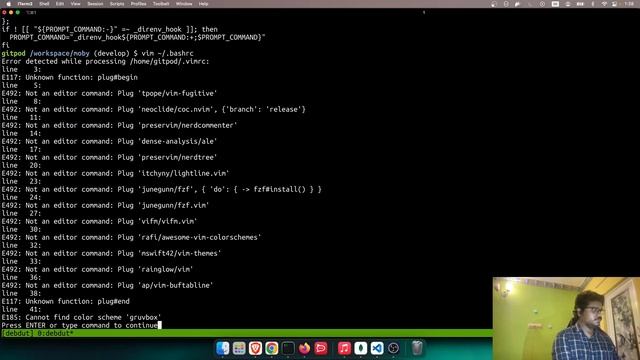The width and height of the screenshot is (640, 360).
Task: Click the 'Cannot find color scheme gruvbox' error
Action: [x=81, y=317]
